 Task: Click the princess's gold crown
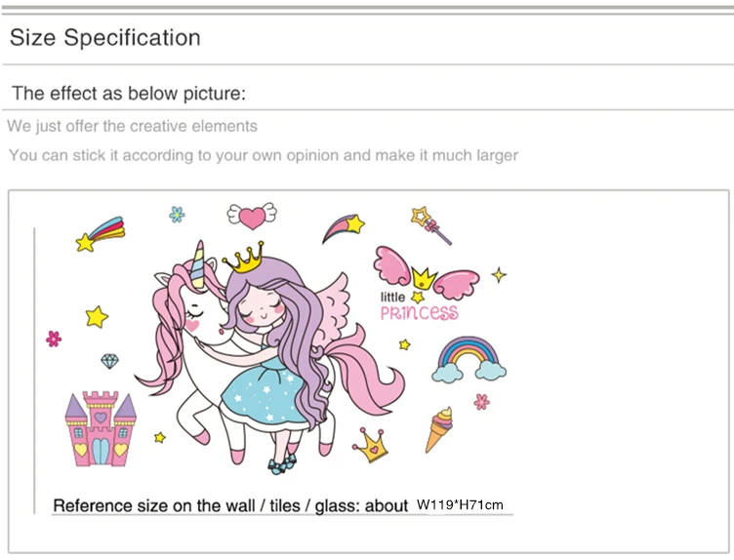tap(245, 259)
